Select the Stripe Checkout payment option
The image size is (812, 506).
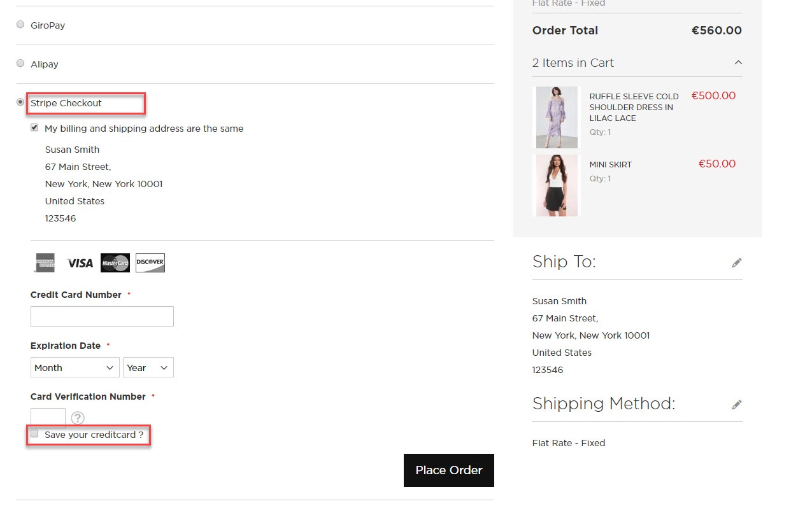[20, 101]
